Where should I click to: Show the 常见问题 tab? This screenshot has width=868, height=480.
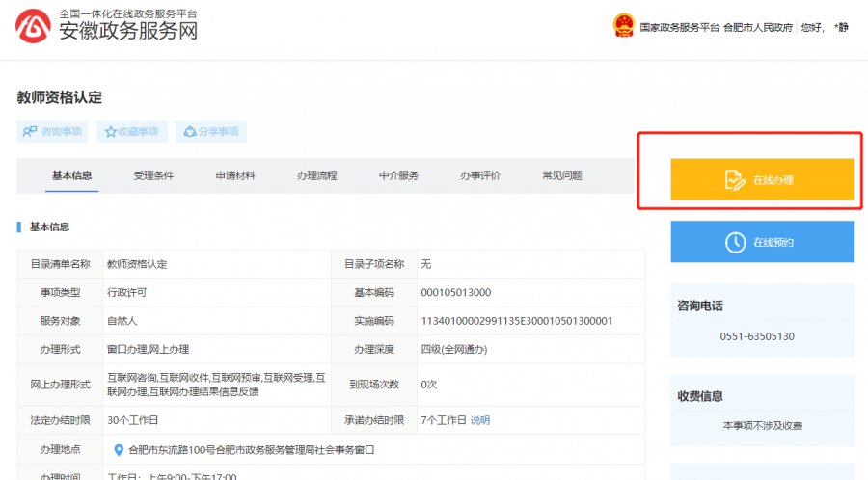coord(561,175)
